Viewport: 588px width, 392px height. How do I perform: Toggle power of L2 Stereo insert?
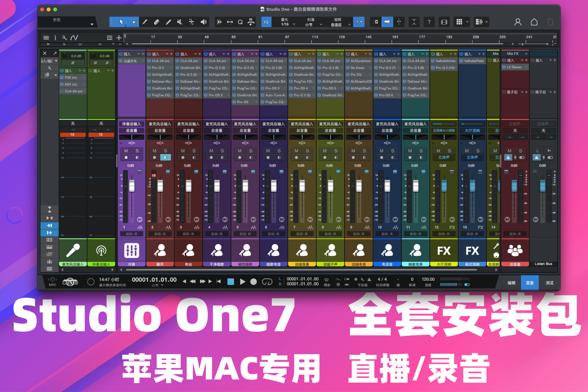click(504, 67)
